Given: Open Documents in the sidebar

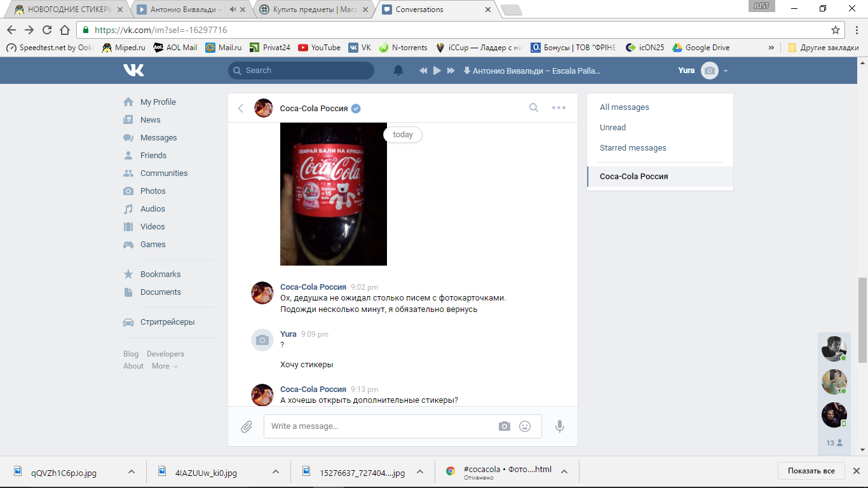Looking at the screenshot, I should click(161, 292).
